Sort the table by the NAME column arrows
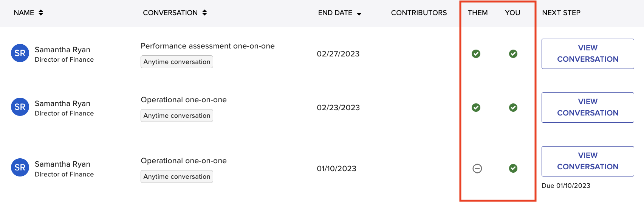 click(x=41, y=12)
